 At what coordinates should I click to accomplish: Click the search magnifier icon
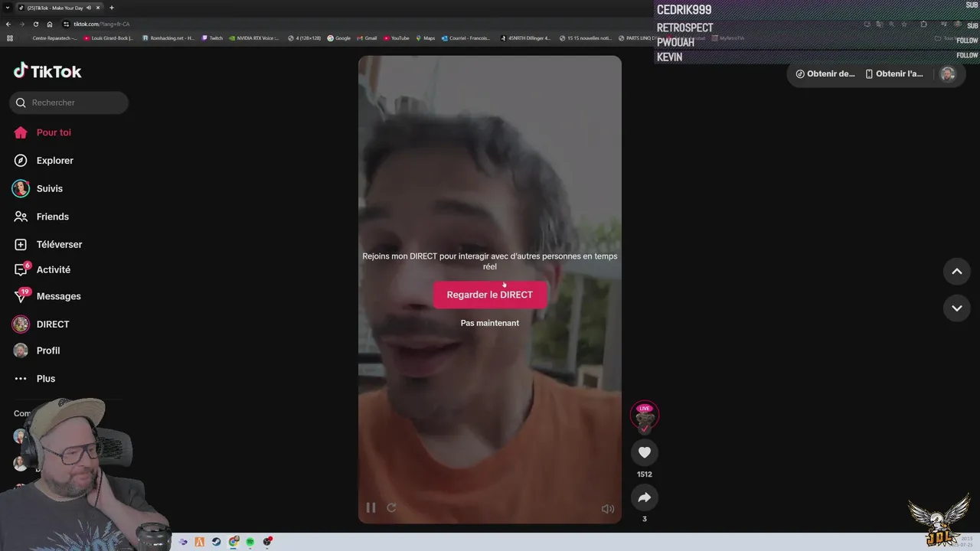pos(21,103)
